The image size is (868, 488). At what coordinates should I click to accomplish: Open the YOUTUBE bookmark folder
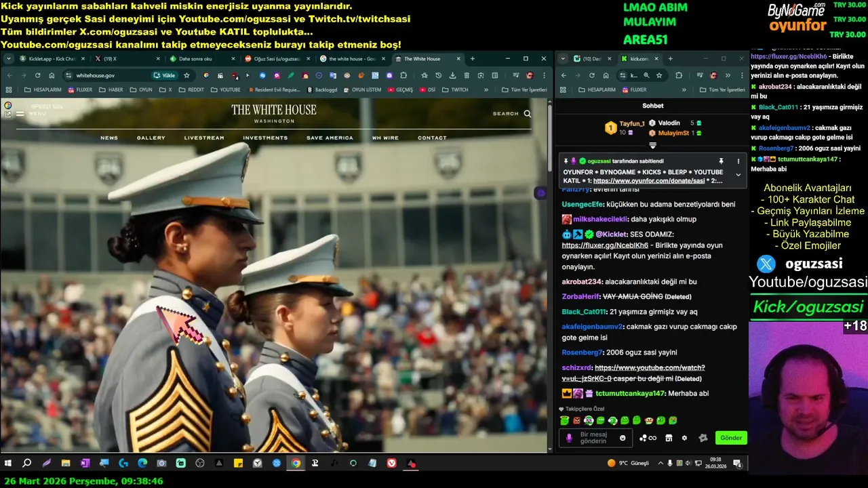tap(225, 89)
